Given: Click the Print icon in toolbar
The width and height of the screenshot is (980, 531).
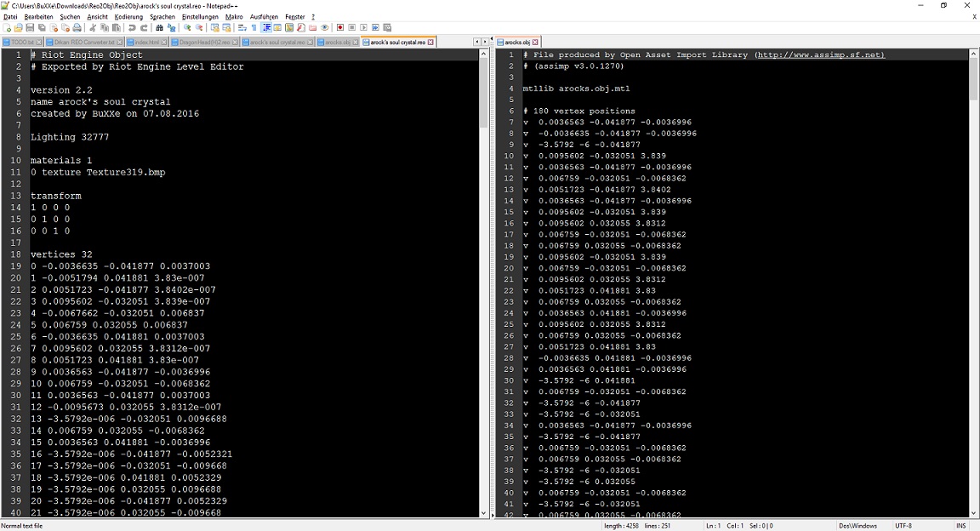Looking at the screenshot, I should click(77, 28).
